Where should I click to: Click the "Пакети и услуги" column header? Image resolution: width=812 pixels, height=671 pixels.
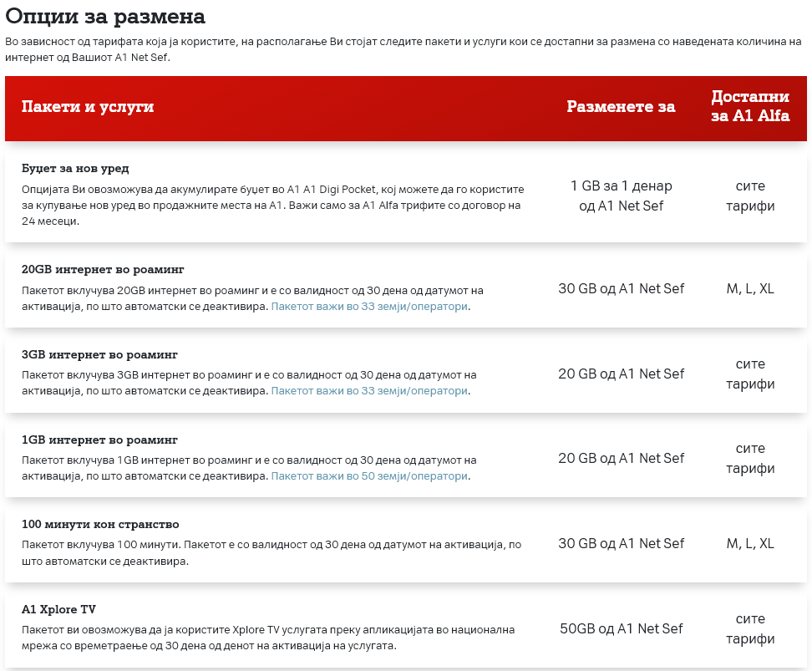pos(88,107)
